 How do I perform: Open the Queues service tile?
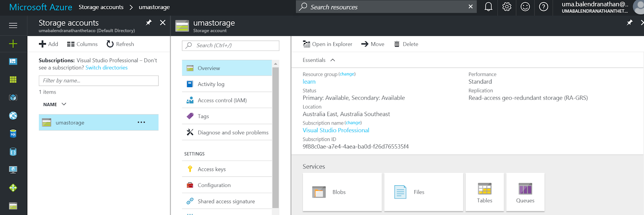click(x=525, y=192)
